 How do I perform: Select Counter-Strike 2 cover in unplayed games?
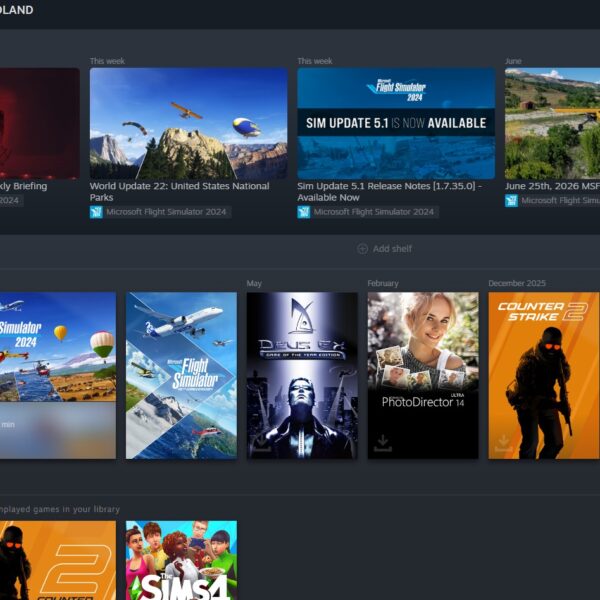pyautogui.click(x=58, y=560)
